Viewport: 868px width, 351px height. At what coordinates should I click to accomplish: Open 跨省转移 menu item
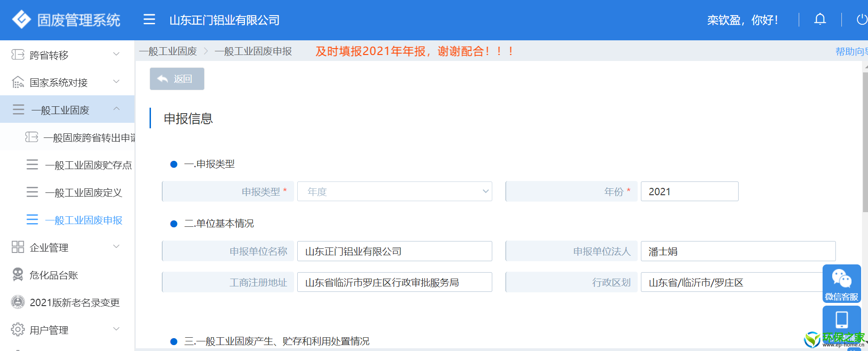tap(67, 55)
